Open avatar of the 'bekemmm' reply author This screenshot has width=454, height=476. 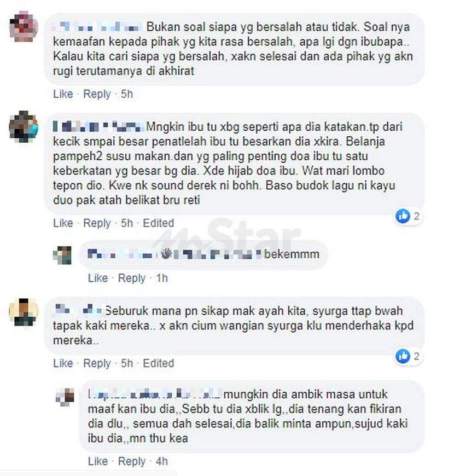(x=62, y=255)
